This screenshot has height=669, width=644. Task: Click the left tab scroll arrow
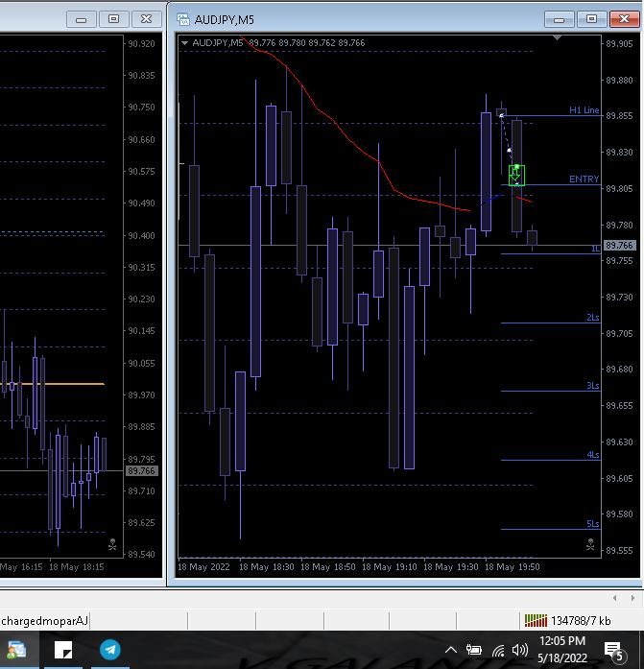614,598
